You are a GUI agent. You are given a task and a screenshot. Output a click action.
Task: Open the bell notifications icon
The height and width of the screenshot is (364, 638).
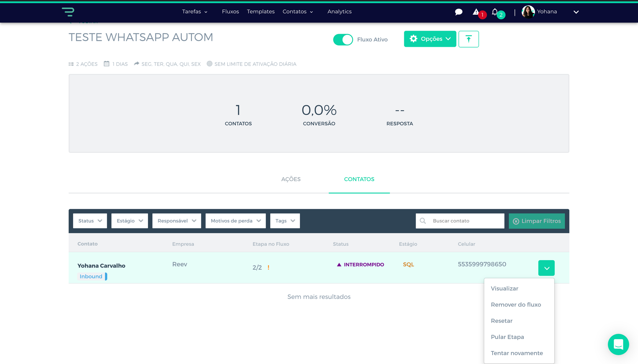[x=495, y=12]
